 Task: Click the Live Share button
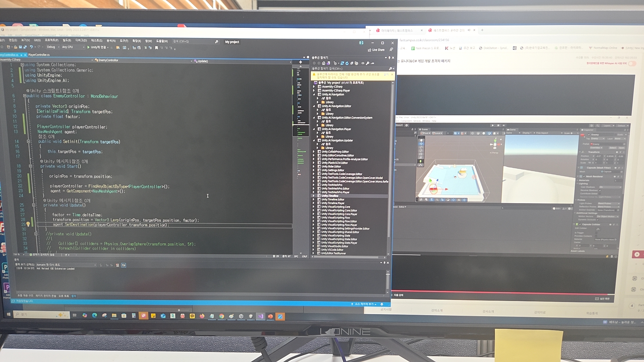point(376,50)
